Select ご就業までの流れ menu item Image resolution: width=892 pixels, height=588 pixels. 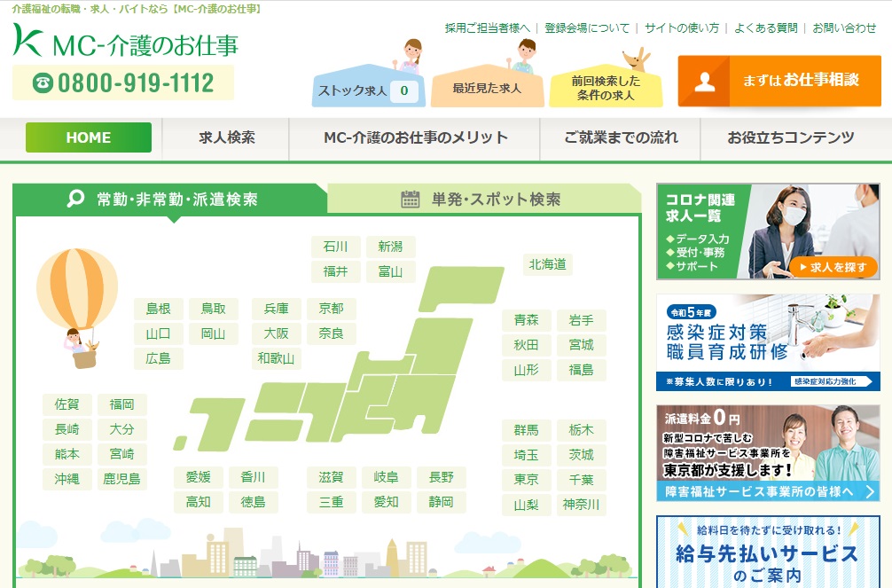621,137
